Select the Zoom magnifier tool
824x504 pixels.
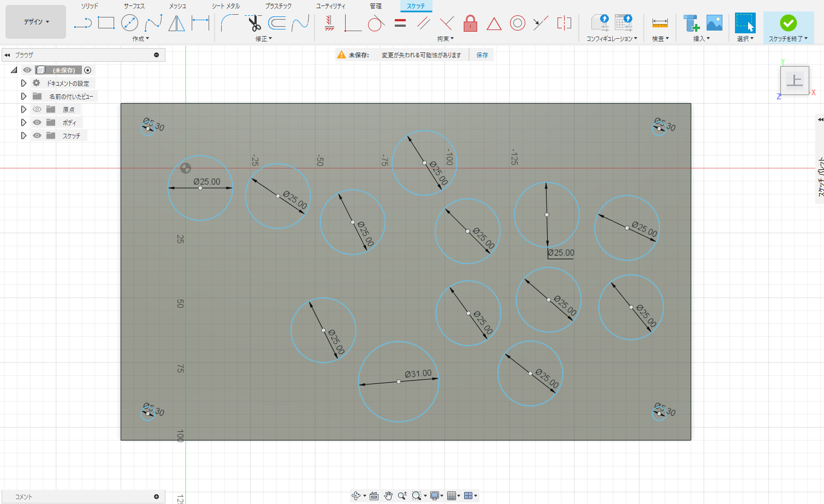coord(402,496)
